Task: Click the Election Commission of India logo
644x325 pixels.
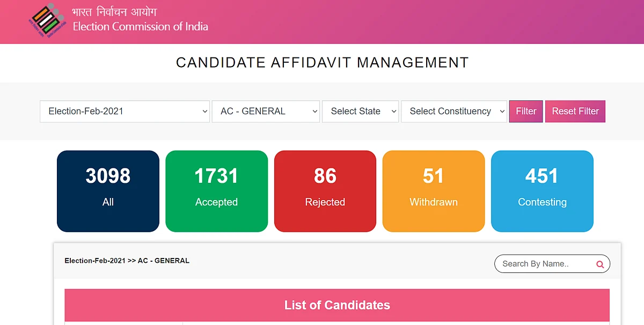Action: click(48, 20)
